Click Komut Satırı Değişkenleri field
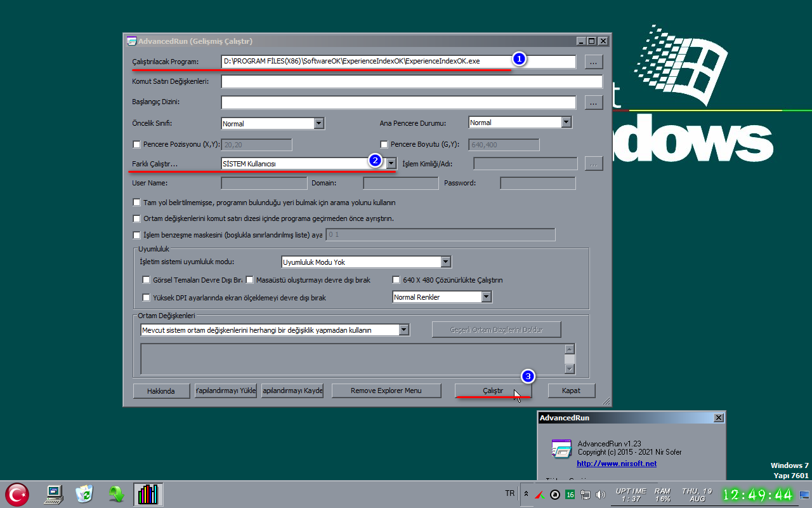812x508 pixels. coord(412,82)
